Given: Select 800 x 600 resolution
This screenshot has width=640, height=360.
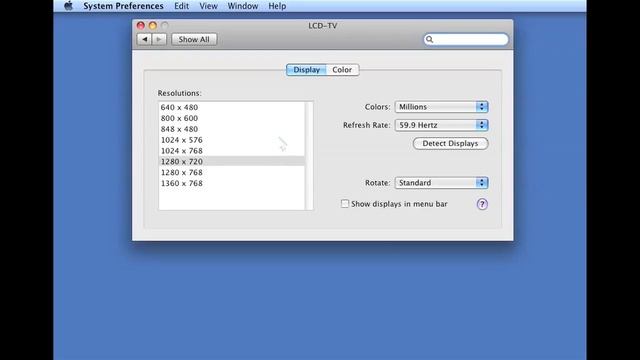Looking at the screenshot, I should pos(231,118).
